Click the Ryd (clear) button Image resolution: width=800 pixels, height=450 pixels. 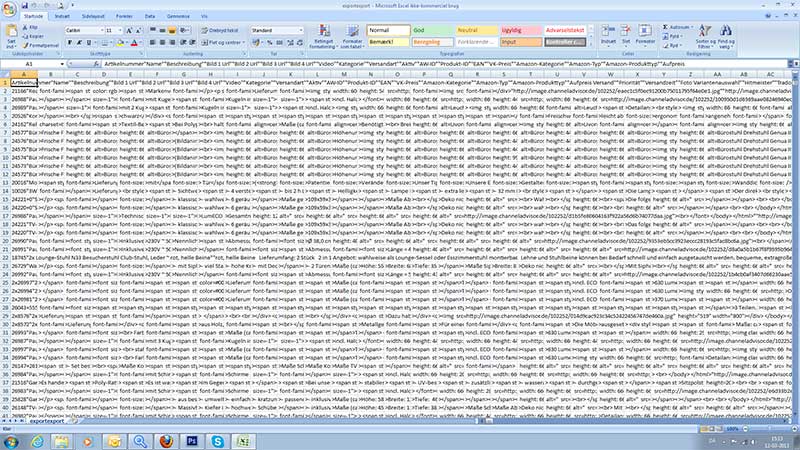point(673,45)
